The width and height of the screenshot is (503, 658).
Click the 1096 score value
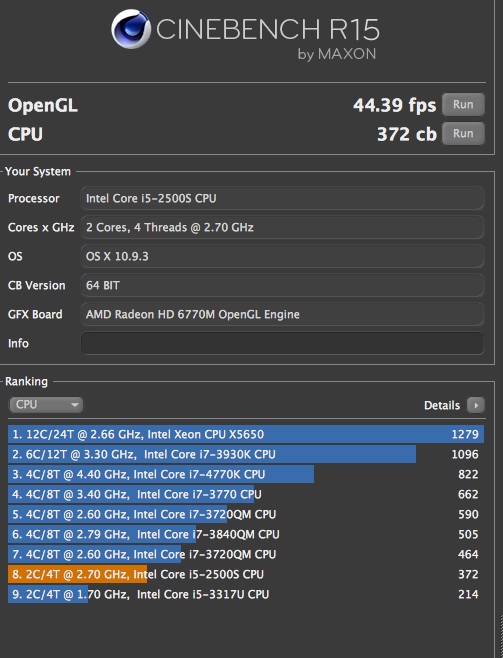click(465, 454)
